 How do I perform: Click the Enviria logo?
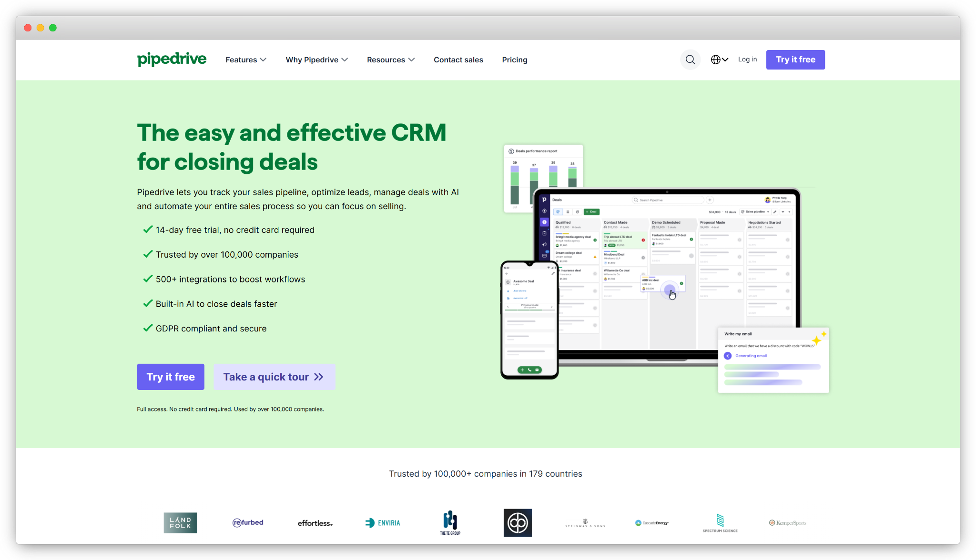point(383,523)
